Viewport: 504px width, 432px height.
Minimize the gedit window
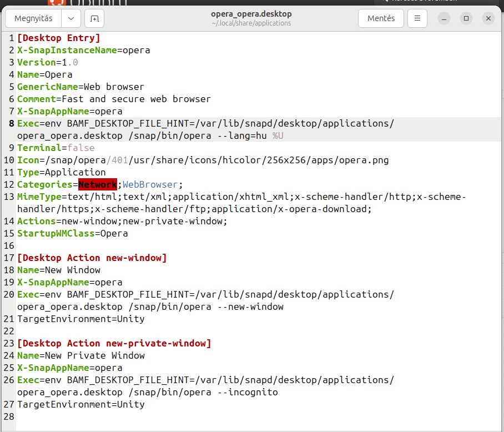pos(443,18)
